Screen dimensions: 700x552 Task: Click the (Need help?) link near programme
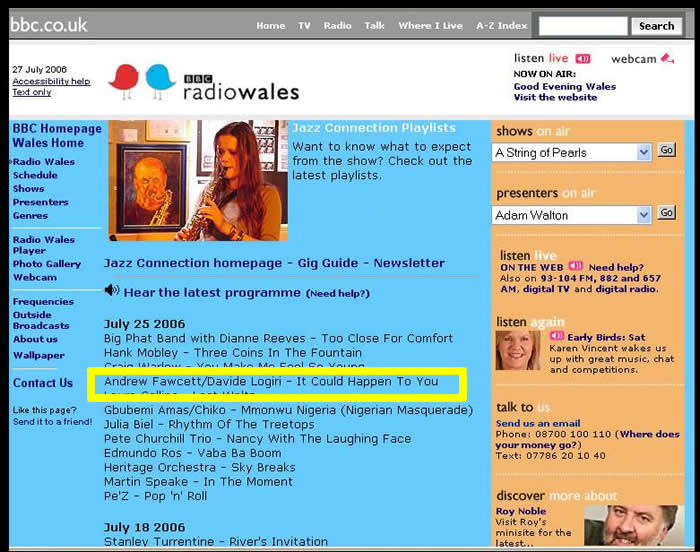[338, 293]
